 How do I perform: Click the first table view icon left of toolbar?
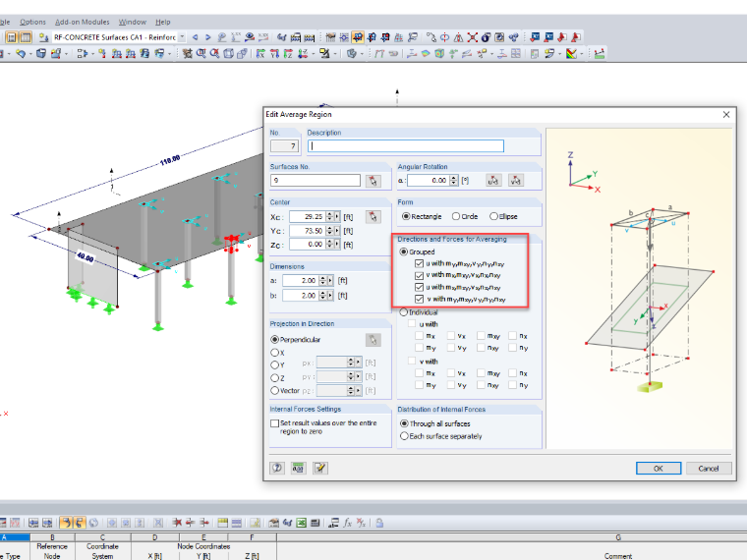tap(12, 37)
